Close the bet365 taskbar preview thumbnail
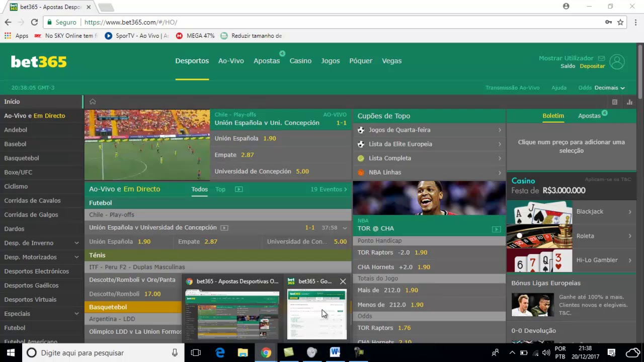The image size is (644, 362). coord(343,282)
